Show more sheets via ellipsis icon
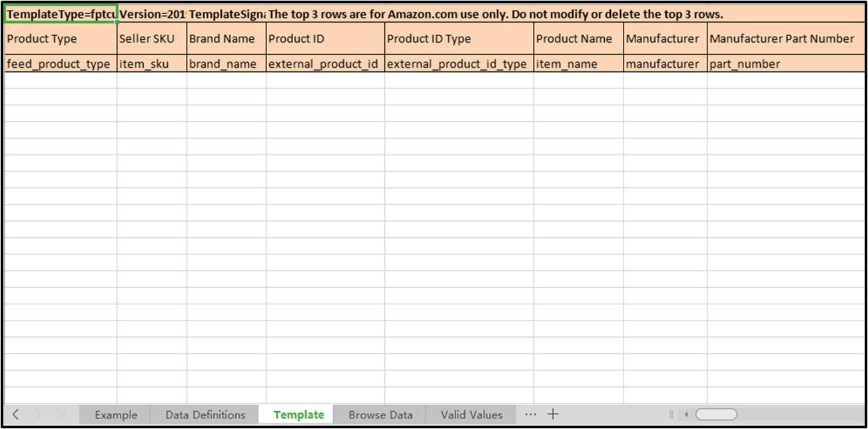This screenshot has height=429, width=868. (530, 414)
